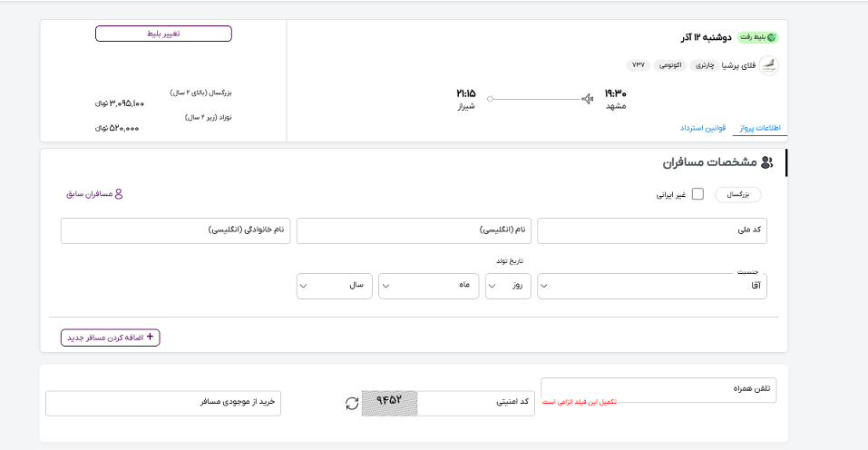Tick the غیر ایرانی checkbox
Screen dimensions: 868x450
[x=697, y=194]
